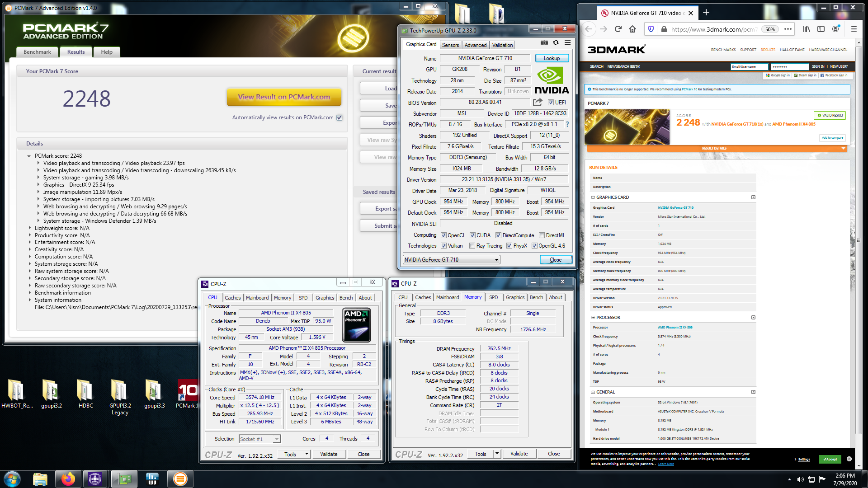
Task: Open the gpupi3.3 desktop folder
Action: coord(154,394)
